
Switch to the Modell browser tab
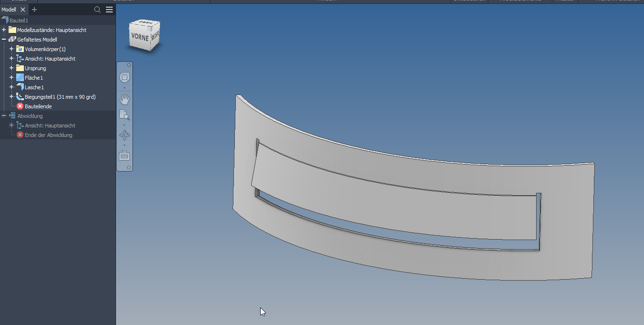pyautogui.click(x=8, y=9)
